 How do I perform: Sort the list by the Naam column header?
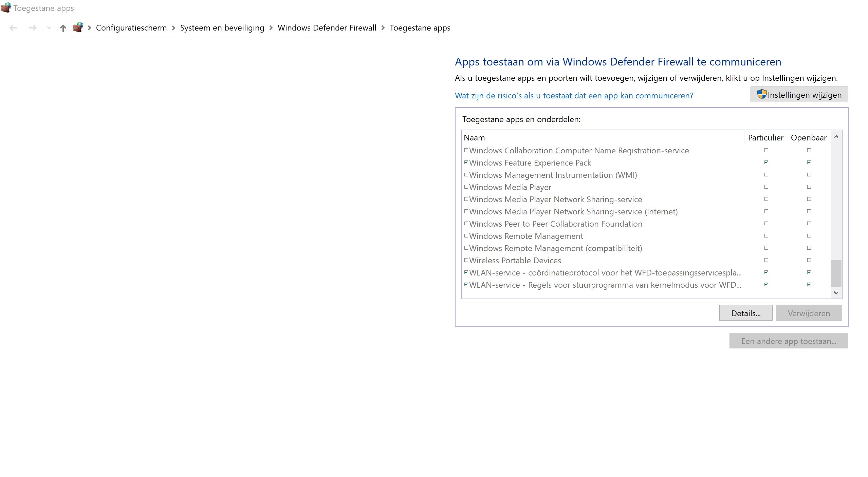603,138
